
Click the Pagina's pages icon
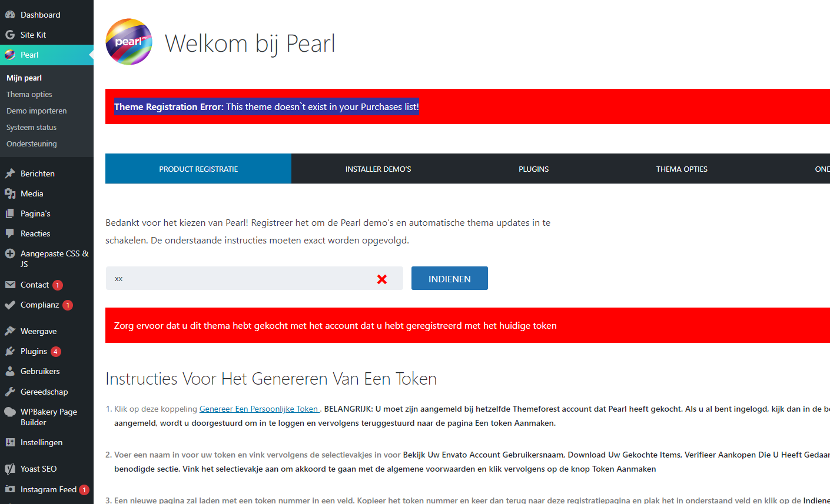(10, 213)
